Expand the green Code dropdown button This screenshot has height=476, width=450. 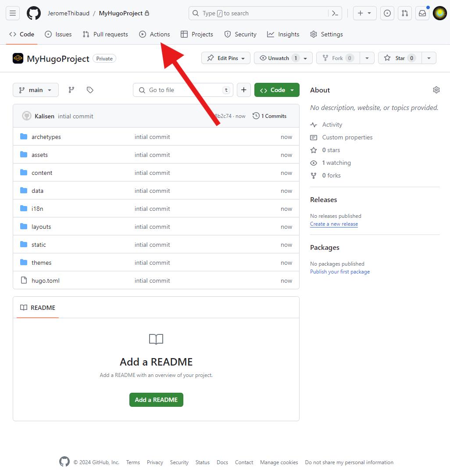coord(277,90)
